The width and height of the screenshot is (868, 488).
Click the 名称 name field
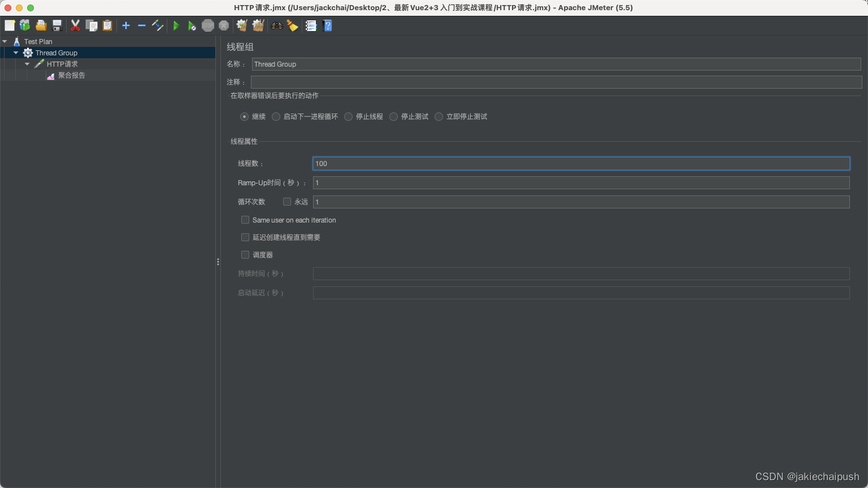556,64
